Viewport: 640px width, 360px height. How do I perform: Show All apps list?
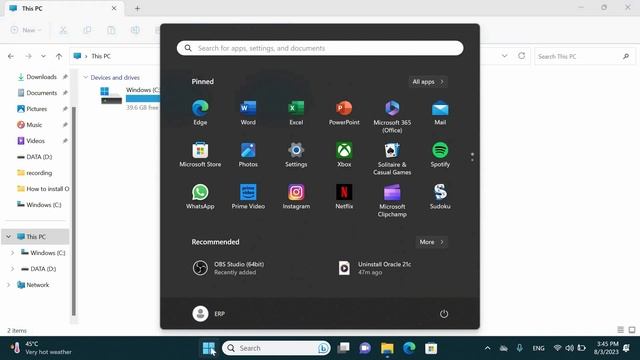(x=427, y=82)
